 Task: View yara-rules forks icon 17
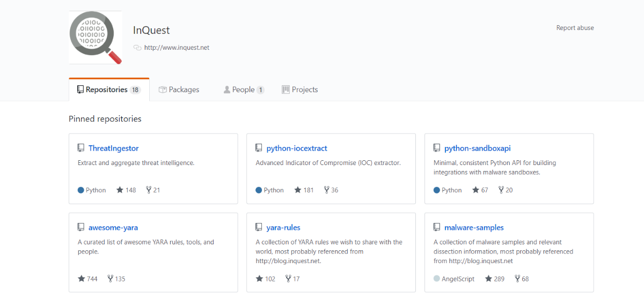coord(288,279)
